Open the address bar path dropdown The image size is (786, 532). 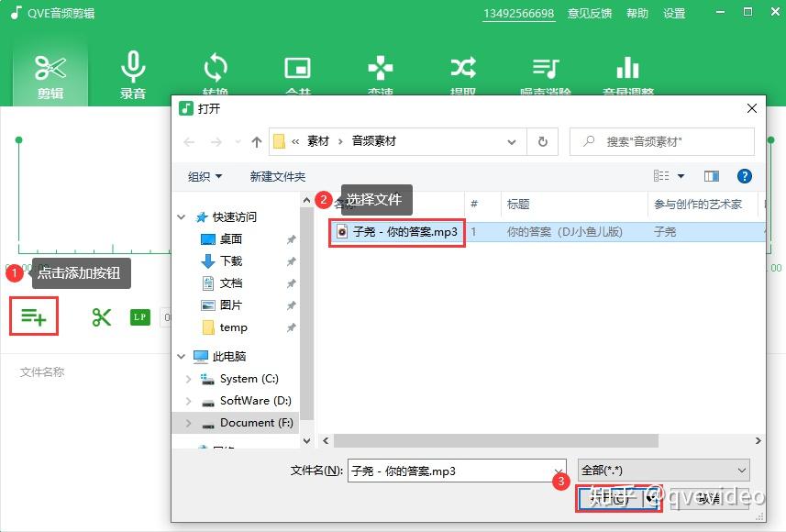(x=511, y=142)
